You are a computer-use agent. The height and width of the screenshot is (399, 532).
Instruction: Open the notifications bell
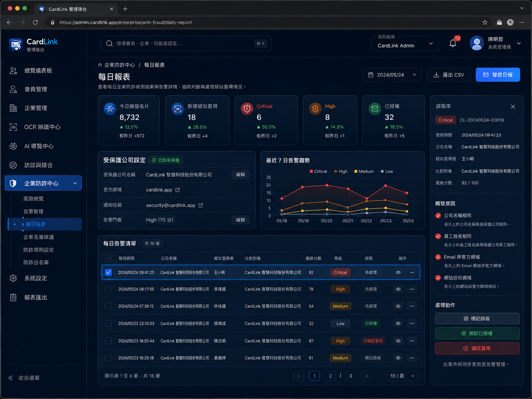click(453, 43)
